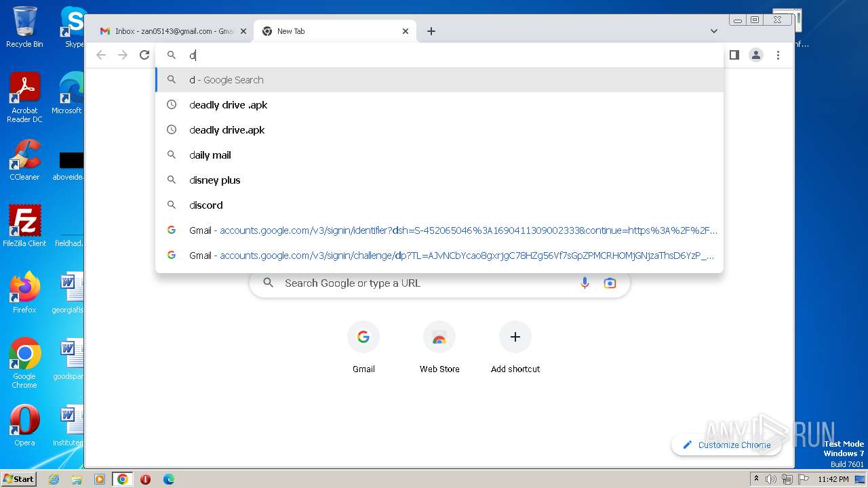Close the New Tab tab
The height and width of the screenshot is (488, 868).
(406, 31)
